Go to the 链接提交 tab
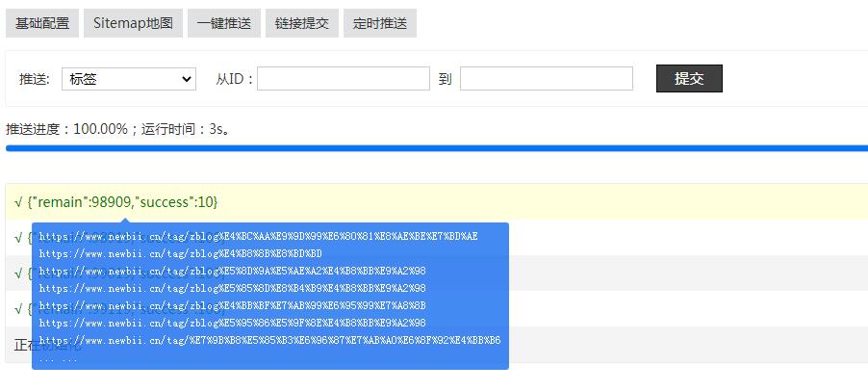 click(301, 24)
